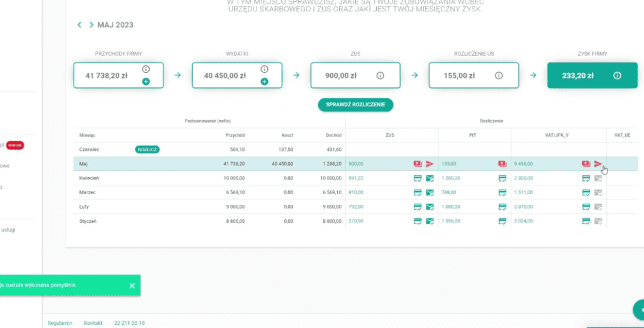
Task: Add income with plus icon in Przychody firmy
Action: pos(146,82)
